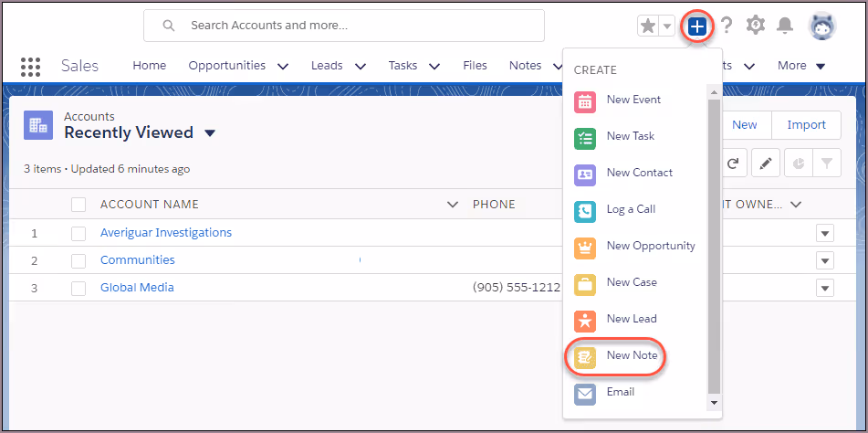The height and width of the screenshot is (433, 868).
Task: Open the list filter funnel icon
Action: [x=827, y=164]
